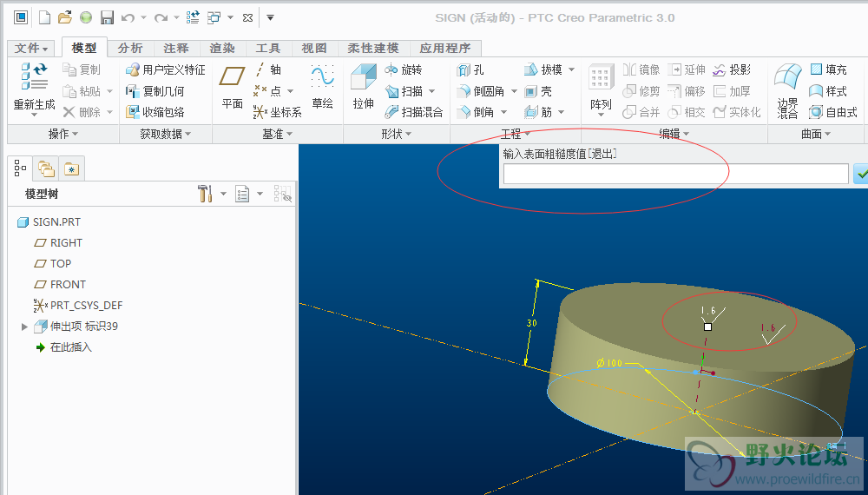This screenshot has width=868, height=495.
Task: Open the 扫描 sweep dropdown arrow
Action: point(431,91)
